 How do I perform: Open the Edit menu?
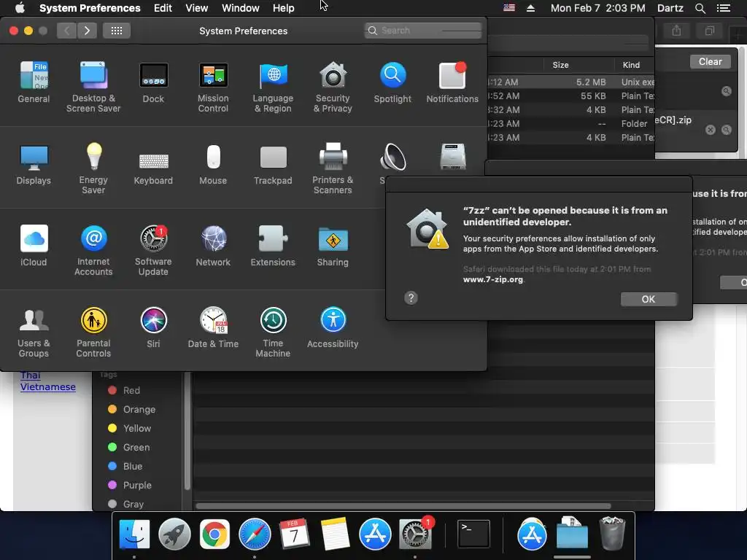163,8
